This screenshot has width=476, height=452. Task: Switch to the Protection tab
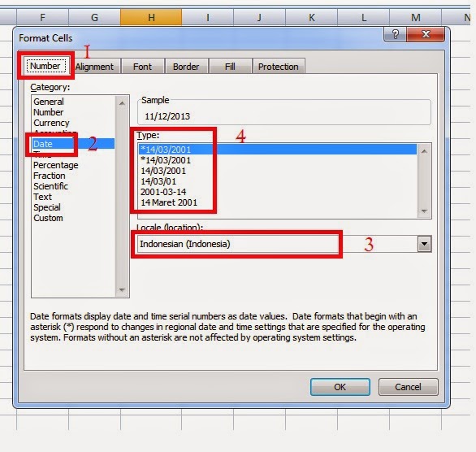[x=279, y=67]
